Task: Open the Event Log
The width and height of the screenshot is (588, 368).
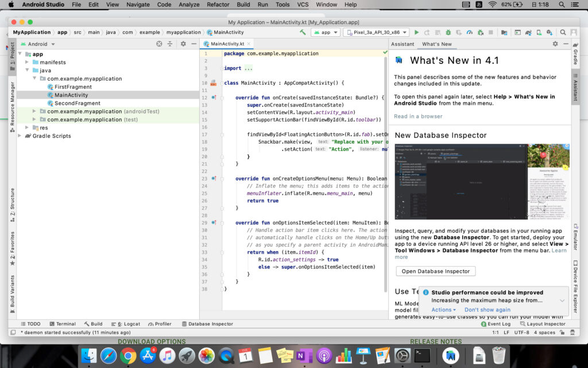Action: point(496,324)
